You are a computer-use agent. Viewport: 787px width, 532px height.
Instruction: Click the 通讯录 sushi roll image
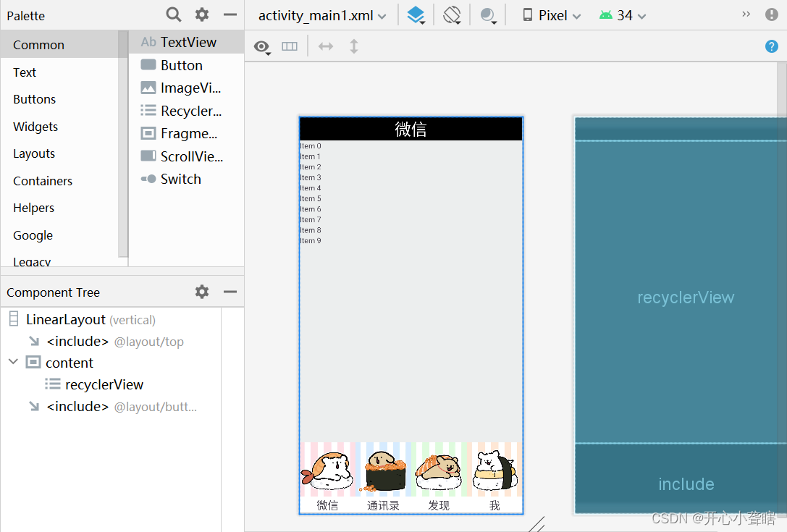point(384,470)
